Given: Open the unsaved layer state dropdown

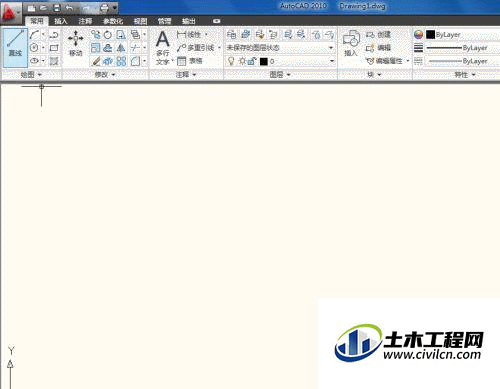Looking at the screenshot, I should coord(280,48).
